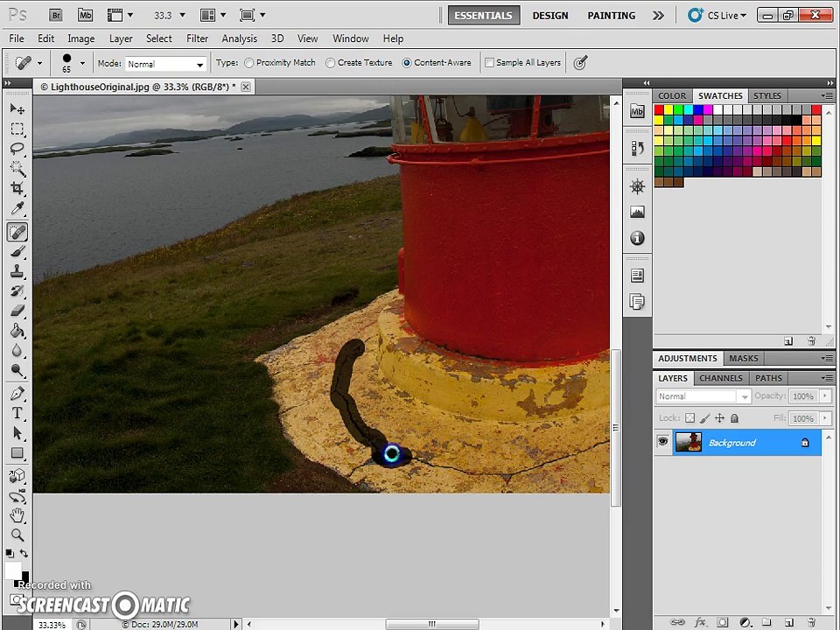The width and height of the screenshot is (840, 630).
Task: Pick the red swatch in Swatches panel
Action: coord(659,110)
